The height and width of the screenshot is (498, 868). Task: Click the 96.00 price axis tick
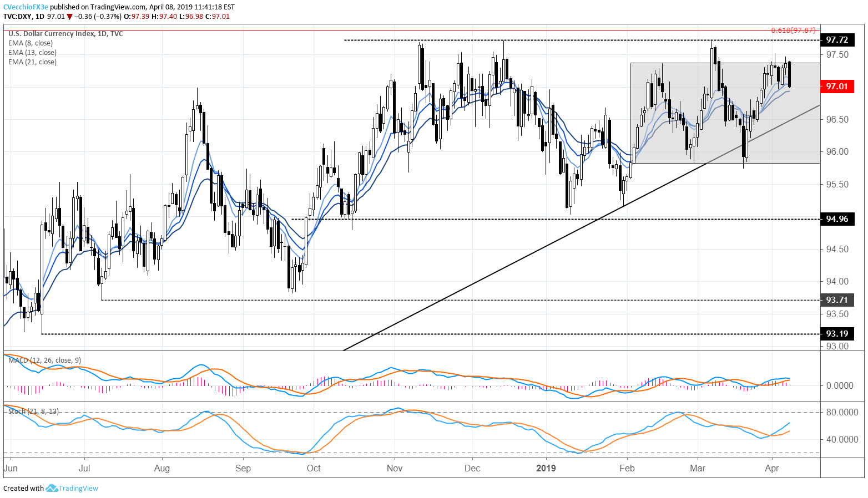tap(837, 151)
